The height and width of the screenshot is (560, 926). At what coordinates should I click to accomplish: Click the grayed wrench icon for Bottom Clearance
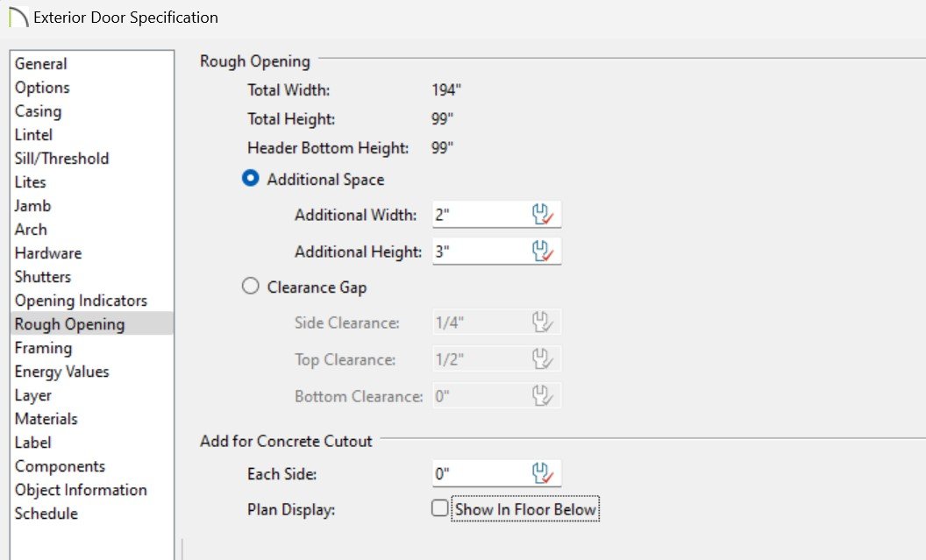tap(543, 396)
